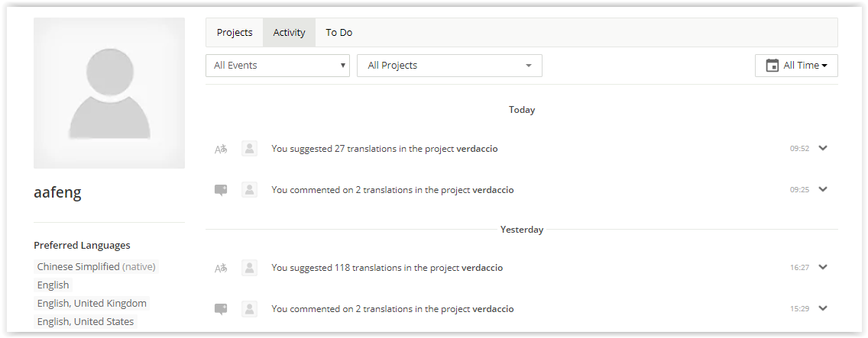Screen dimensions: 868x338
Task: Click the comment bubble icon at 09:25 entry
Action: click(x=221, y=190)
